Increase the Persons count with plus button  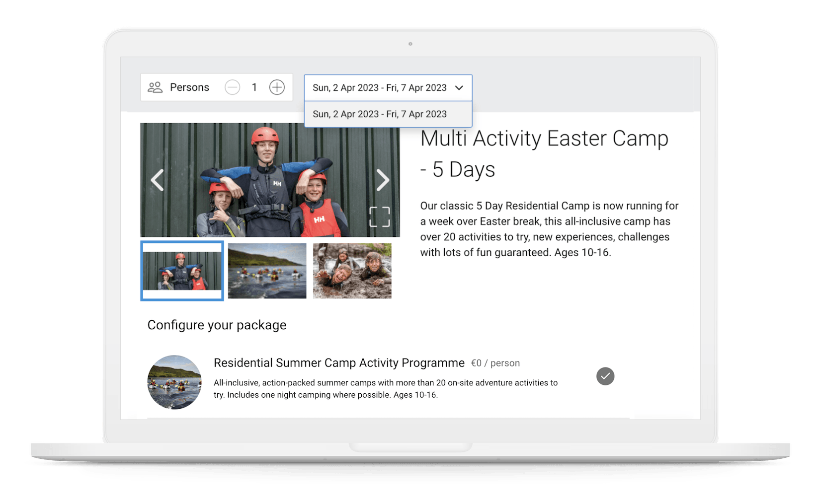pyautogui.click(x=277, y=87)
